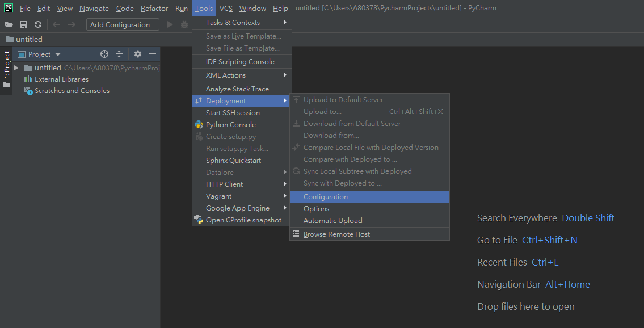Hide the Project panel with minus icon

153,54
